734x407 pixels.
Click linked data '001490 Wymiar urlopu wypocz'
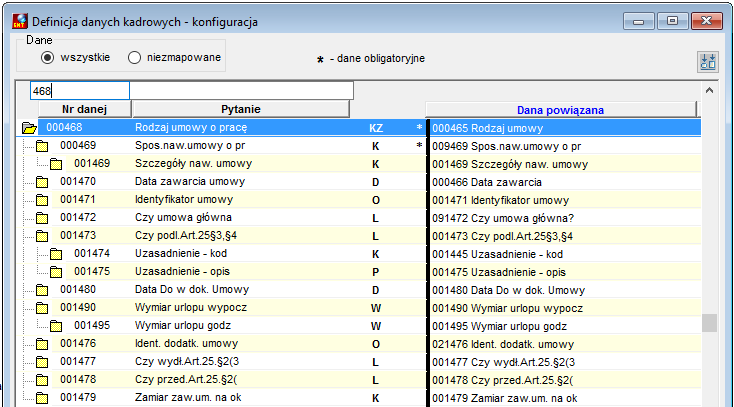[x=507, y=308]
